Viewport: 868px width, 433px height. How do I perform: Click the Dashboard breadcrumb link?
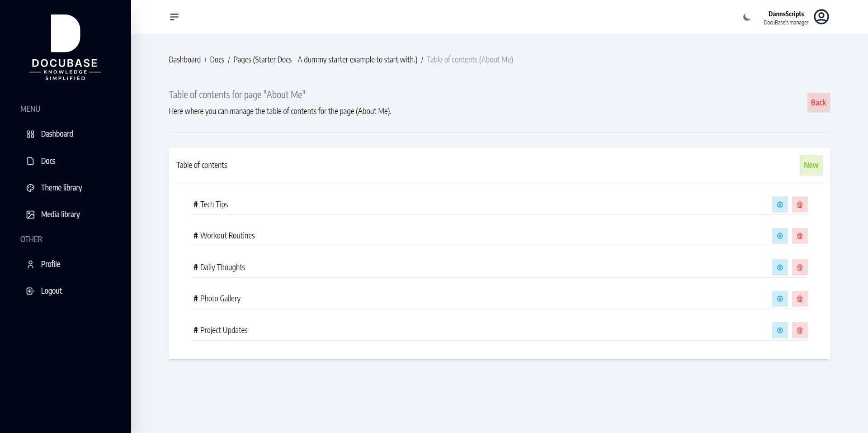point(184,60)
